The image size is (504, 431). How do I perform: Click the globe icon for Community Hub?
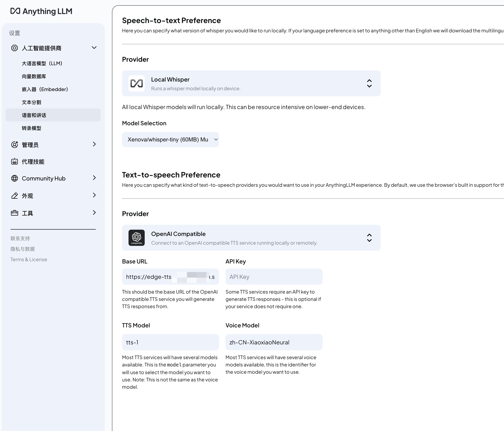click(x=15, y=178)
